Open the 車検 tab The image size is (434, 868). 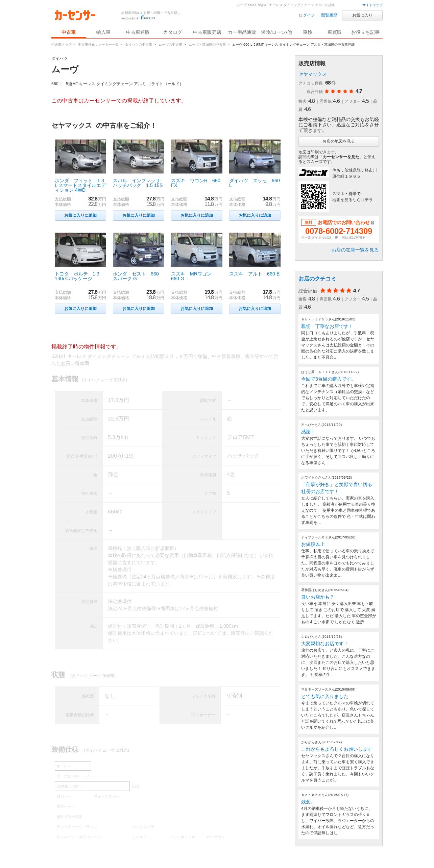point(307,32)
